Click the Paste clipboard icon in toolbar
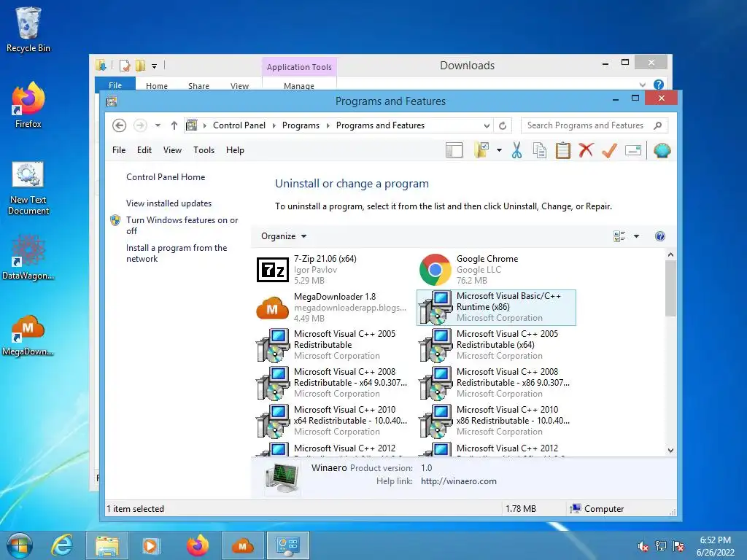Image resolution: width=747 pixels, height=560 pixels. click(562, 150)
